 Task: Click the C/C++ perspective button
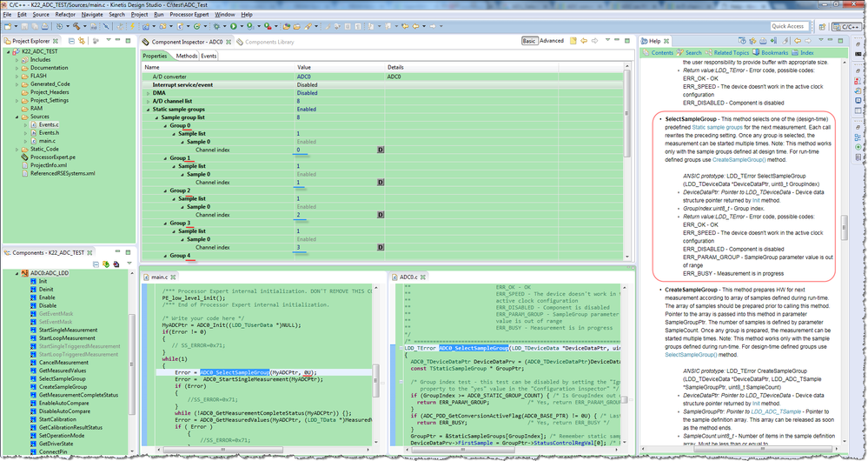(847, 27)
